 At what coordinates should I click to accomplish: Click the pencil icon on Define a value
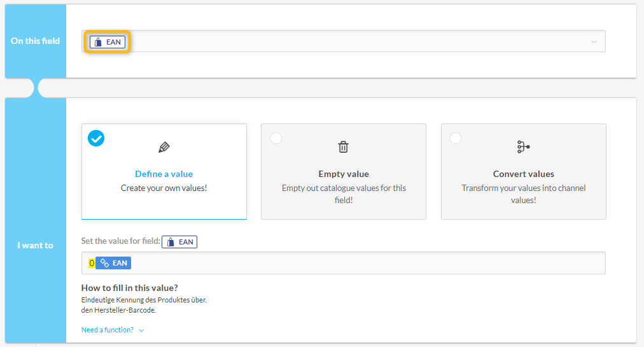coord(164,147)
